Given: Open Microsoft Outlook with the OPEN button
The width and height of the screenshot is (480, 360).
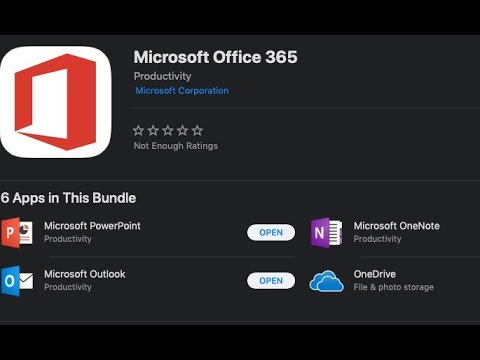Looking at the screenshot, I should point(271,281).
